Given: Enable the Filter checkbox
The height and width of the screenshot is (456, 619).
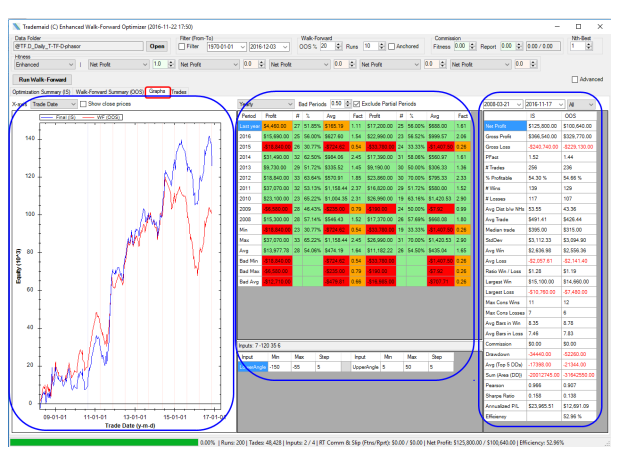Looking at the screenshot, I should pos(186,46).
